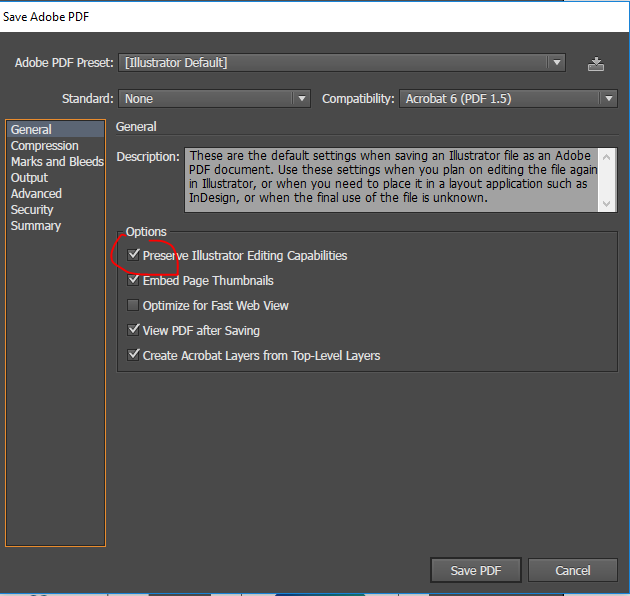
Task: Click the description scroll down arrow
Action: [607, 203]
